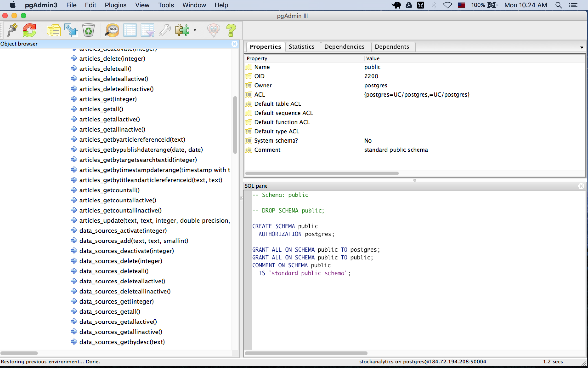Close the SQL pane
The width and height of the screenshot is (588, 368).
pyautogui.click(x=581, y=186)
